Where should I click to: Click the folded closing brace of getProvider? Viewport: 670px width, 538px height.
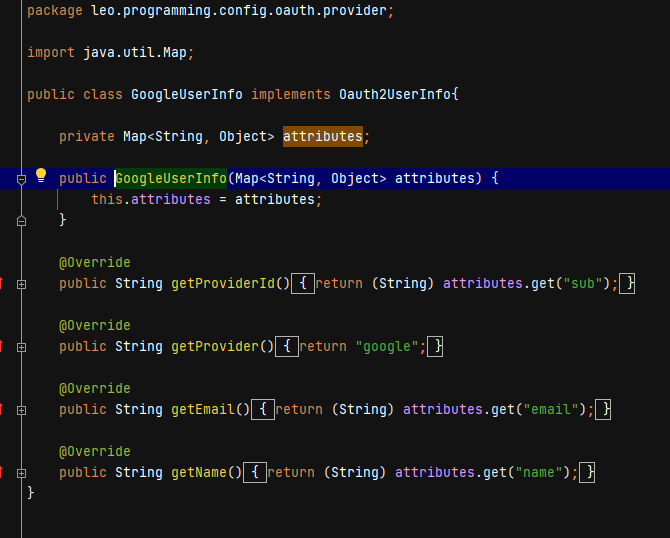435,347
